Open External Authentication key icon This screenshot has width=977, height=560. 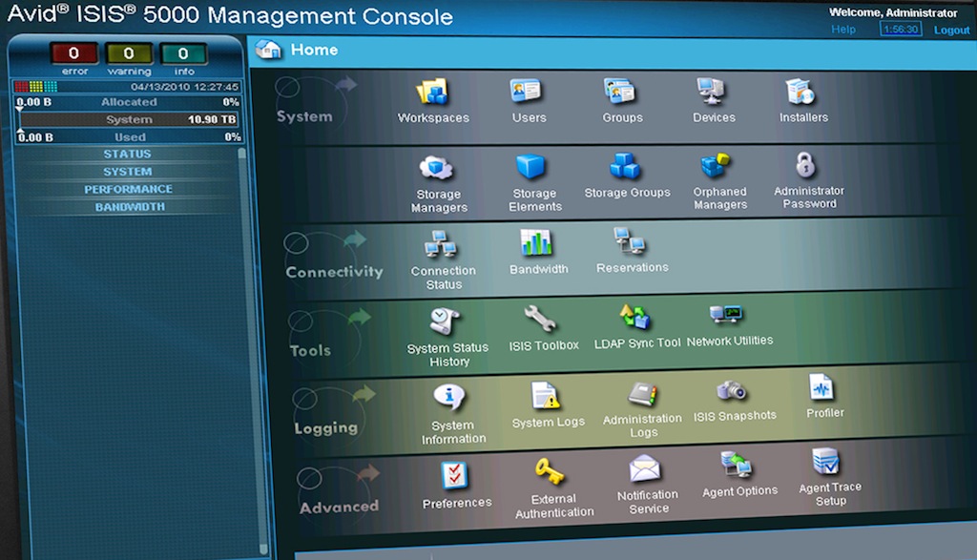click(x=551, y=471)
